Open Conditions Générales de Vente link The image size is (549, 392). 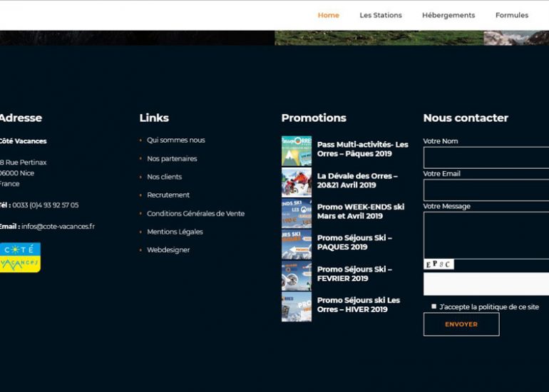click(x=195, y=214)
